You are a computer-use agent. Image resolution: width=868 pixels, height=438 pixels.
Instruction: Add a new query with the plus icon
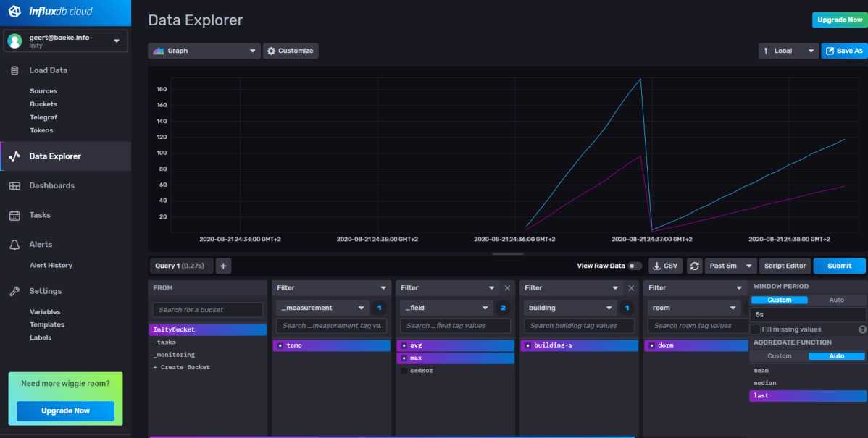click(223, 266)
